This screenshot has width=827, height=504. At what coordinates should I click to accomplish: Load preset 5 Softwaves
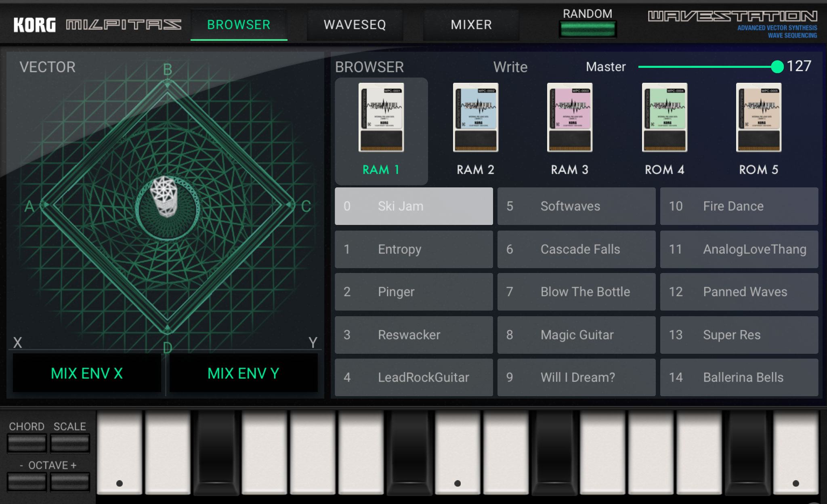577,206
